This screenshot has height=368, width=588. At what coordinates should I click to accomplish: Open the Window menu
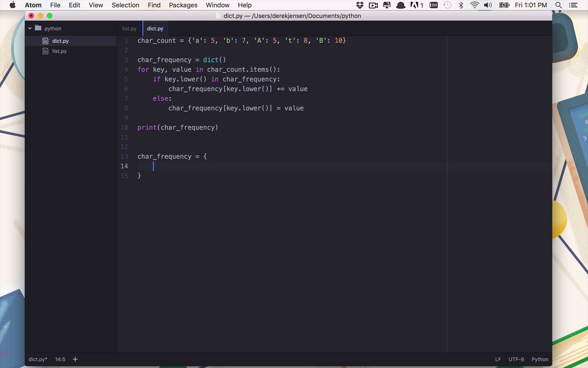(217, 5)
